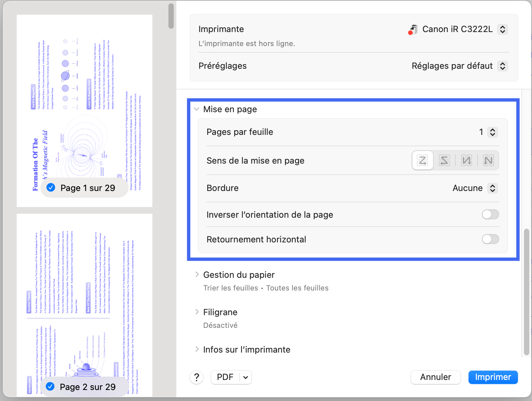
Task: Select the right-to-left then down layout direction
Action: (x=444, y=161)
